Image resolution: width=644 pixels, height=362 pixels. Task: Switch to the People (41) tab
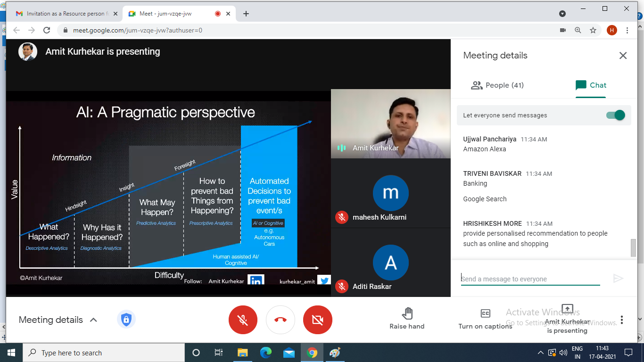[x=497, y=85]
